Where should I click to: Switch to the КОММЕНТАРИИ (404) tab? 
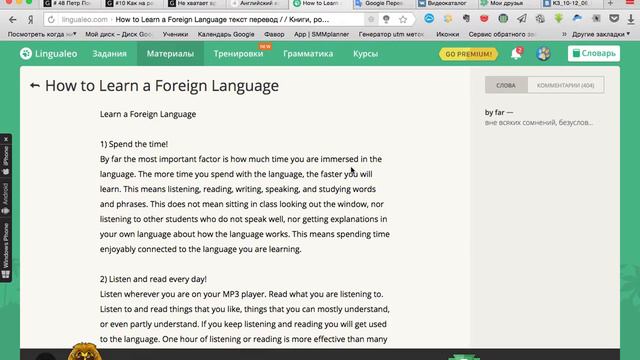[566, 85]
